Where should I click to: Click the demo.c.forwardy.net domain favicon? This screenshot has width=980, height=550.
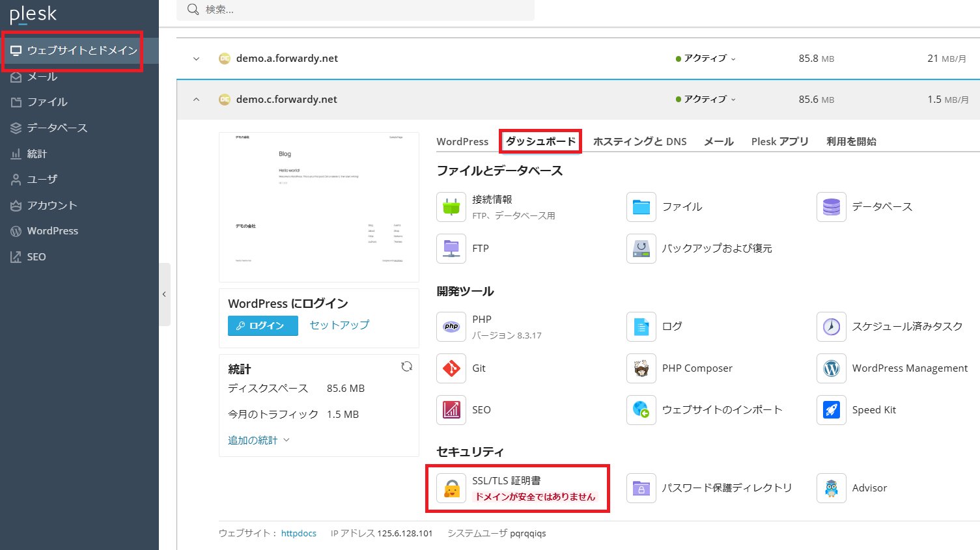tap(225, 100)
